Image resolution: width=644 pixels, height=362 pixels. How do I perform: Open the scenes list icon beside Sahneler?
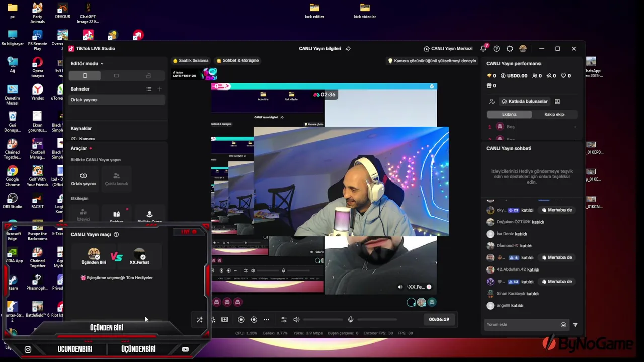(149, 89)
